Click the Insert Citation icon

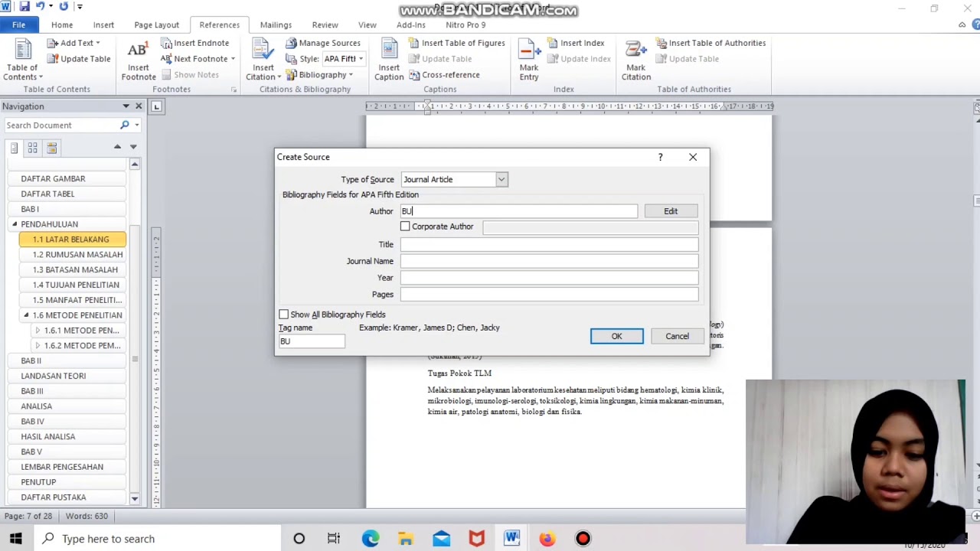[x=263, y=60]
